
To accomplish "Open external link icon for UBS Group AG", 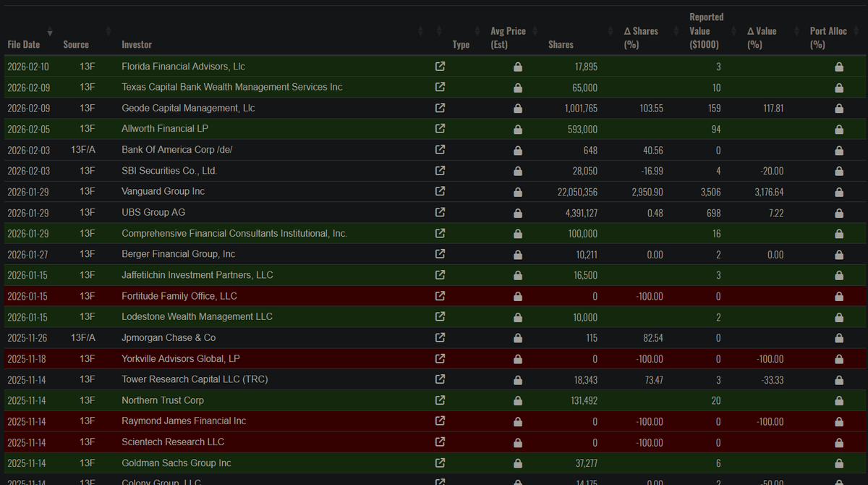I will click(x=440, y=213).
